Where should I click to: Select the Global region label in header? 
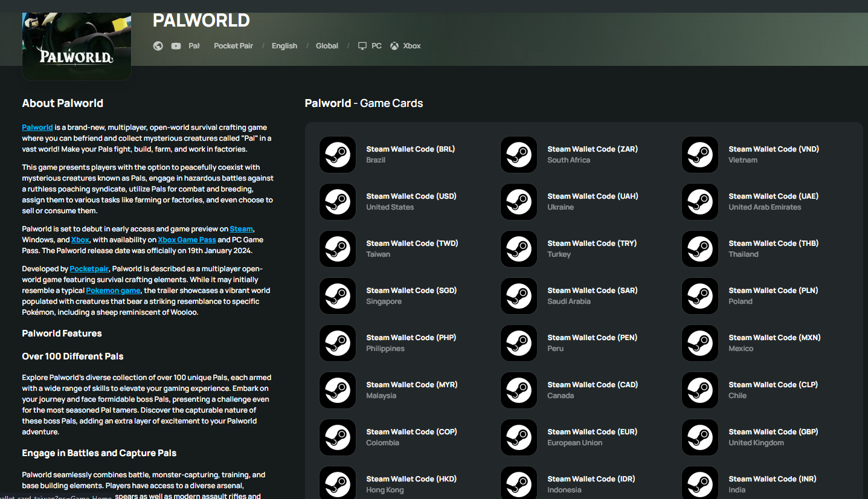pyautogui.click(x=327, y=46)
